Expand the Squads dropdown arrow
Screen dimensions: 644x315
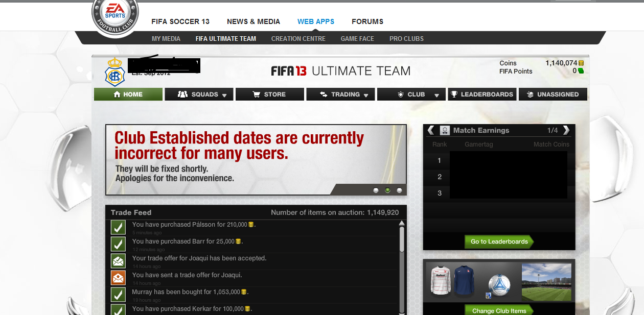pos(224,95)
